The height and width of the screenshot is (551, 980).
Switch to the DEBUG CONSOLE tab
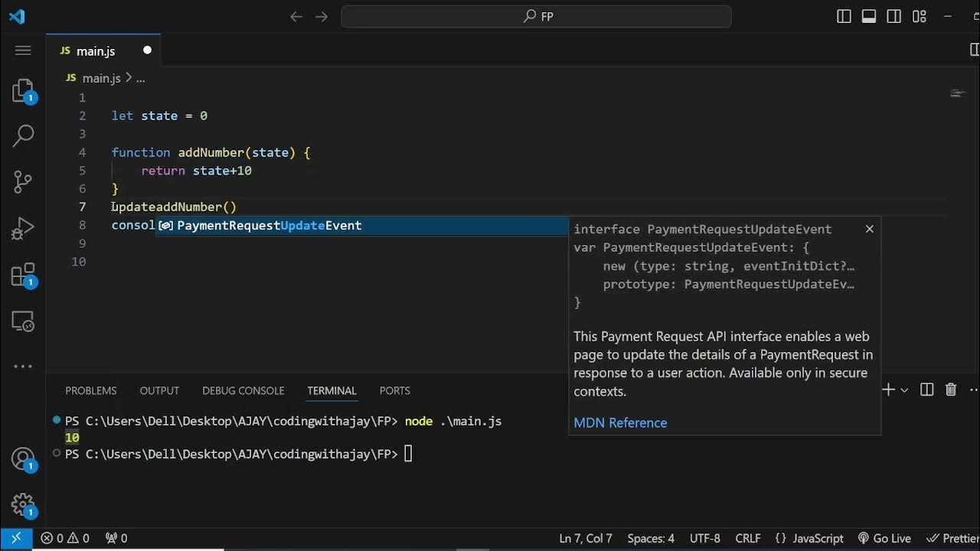(x=243, y=390)
